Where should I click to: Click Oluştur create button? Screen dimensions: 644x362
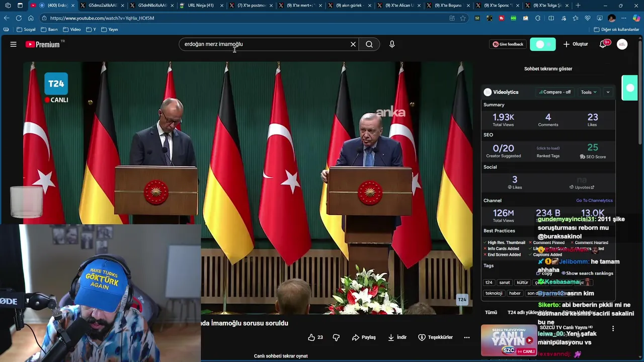point(576,44)
